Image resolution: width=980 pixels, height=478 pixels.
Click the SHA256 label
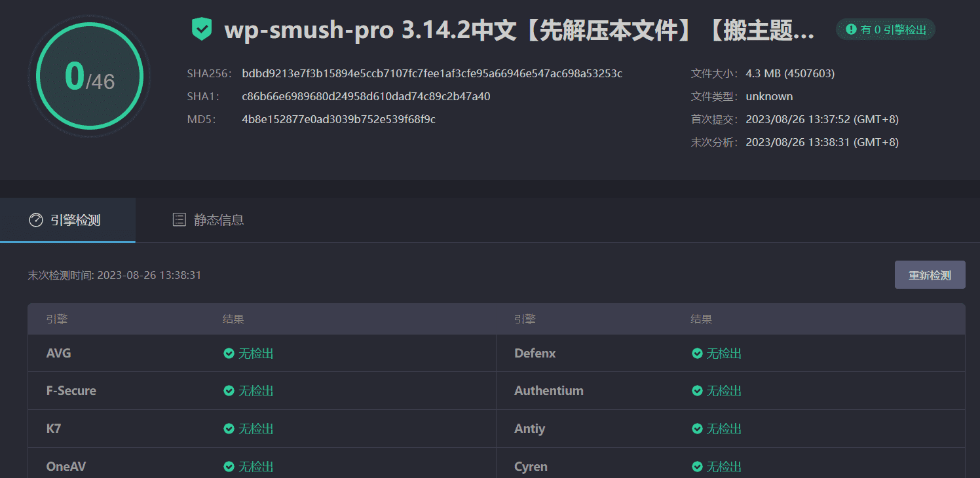pos(209,73)
